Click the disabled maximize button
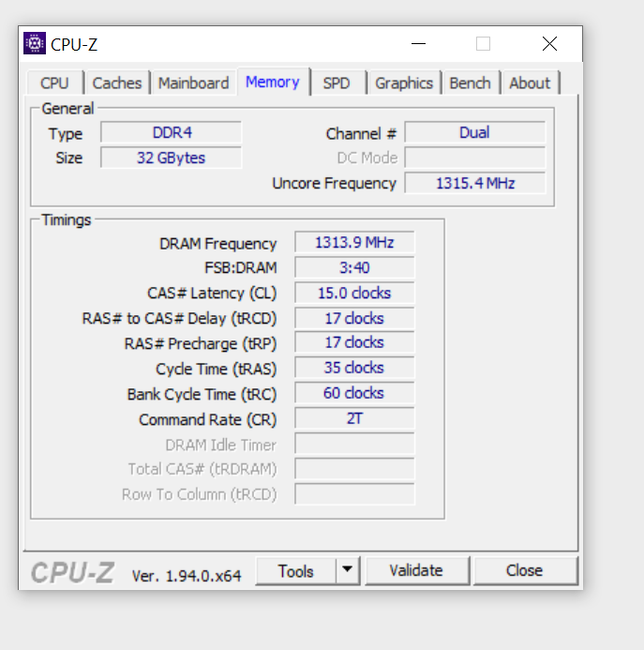 click(483, 43)
